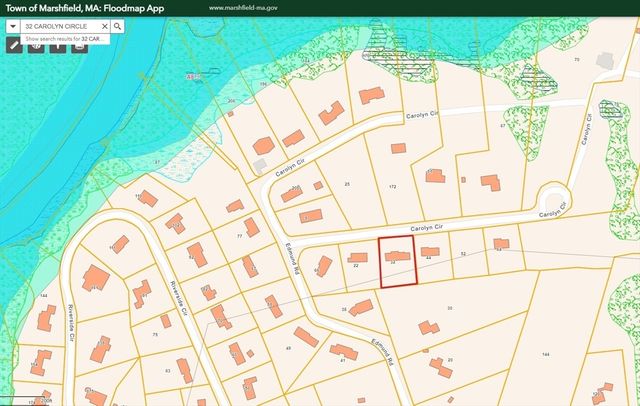Clear the search text with X
Screen dimensions: 640x406
tap(103, 25)
